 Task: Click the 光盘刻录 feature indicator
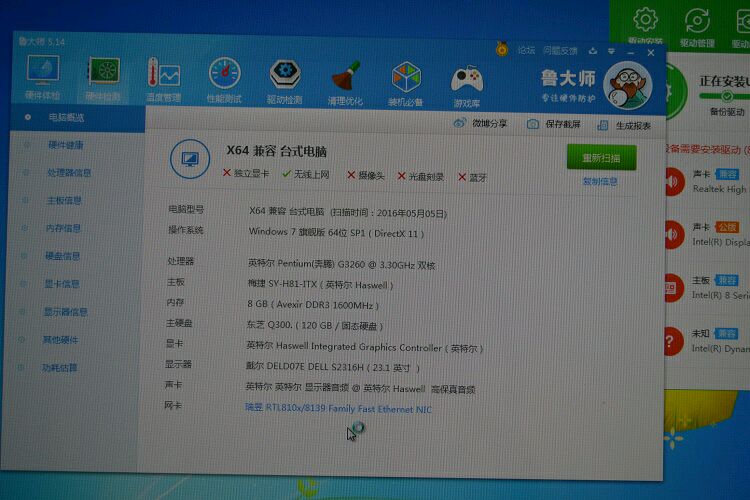[421, 177]
